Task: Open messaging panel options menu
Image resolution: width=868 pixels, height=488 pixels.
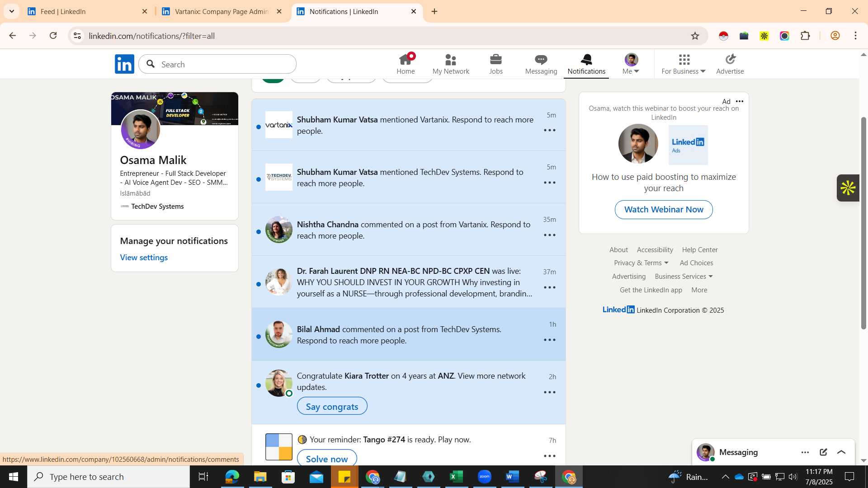Action: [x=805, y=452]
